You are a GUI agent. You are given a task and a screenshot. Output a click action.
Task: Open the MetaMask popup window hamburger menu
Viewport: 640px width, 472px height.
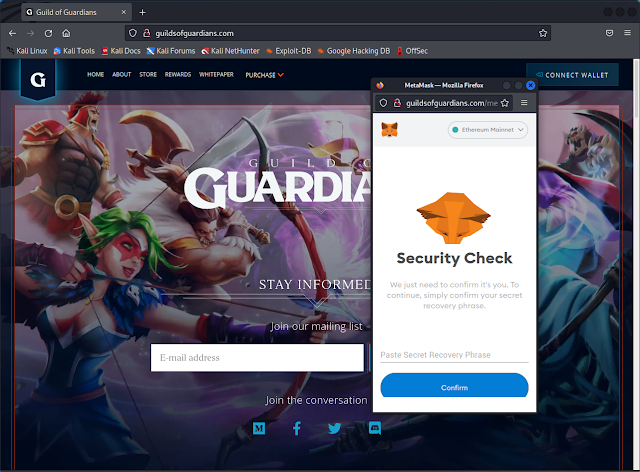(524, 102)
